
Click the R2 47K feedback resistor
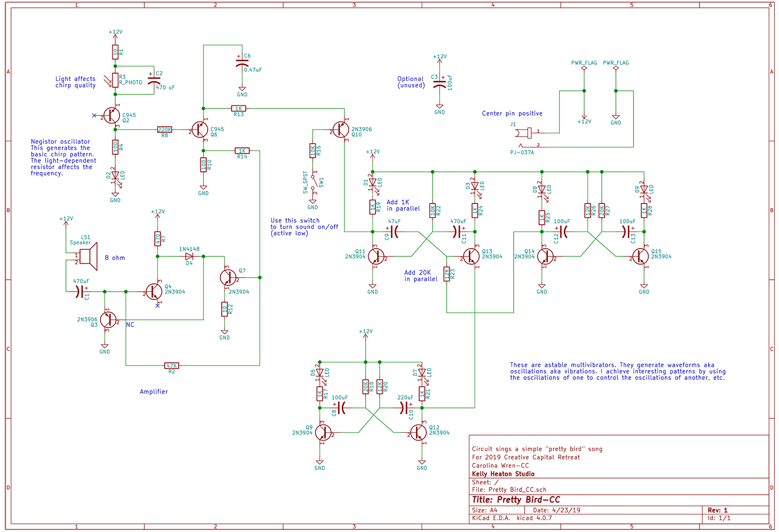(171, 365)
